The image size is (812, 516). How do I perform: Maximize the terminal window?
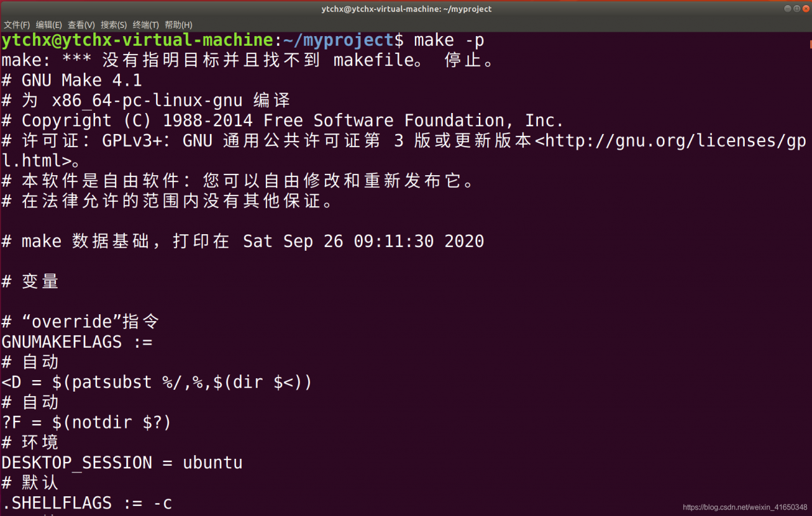[796, 9]
